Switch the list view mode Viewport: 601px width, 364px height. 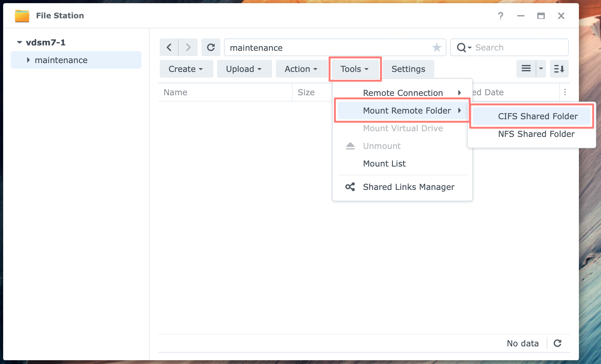pyautogui.click(x=526, y=69)
